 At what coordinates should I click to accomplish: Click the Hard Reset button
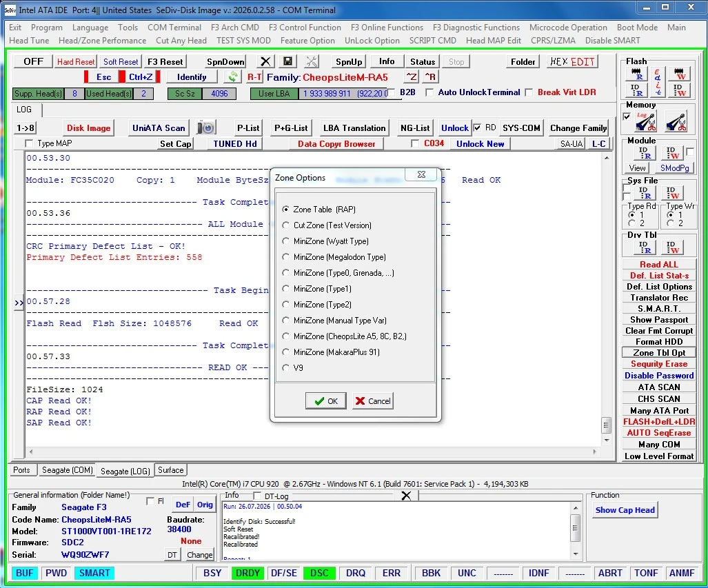coord(75,62)
